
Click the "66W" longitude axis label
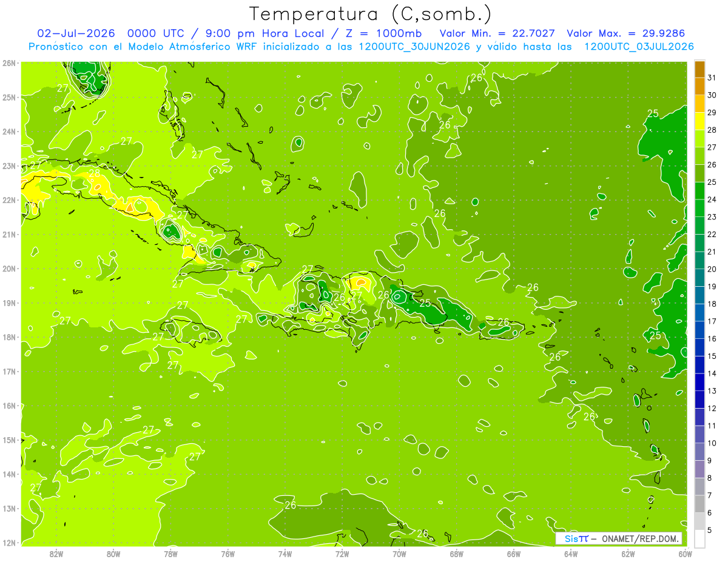pos(514,554)
